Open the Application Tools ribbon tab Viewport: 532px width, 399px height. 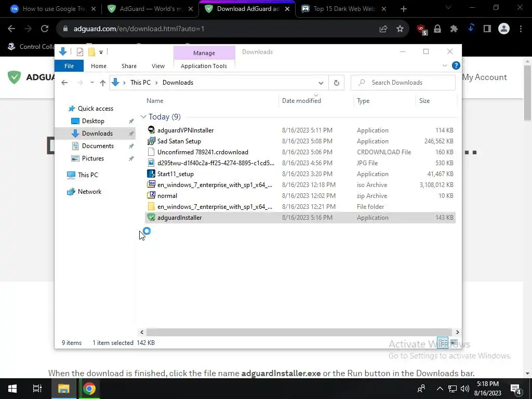[204, 66]
